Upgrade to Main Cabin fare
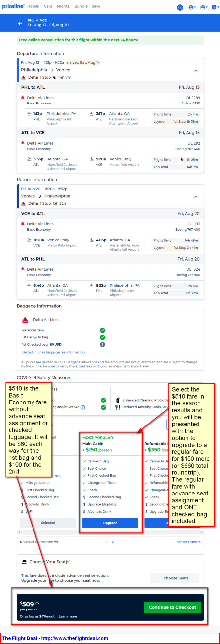Screen dimensions: 220x644 click(x=110, y=523)
